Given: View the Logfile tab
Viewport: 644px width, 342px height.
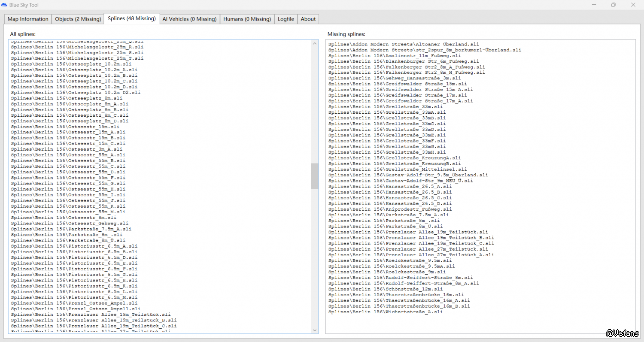Looking at the screenshot, I should pyautogui.click(x=286, y=19).
